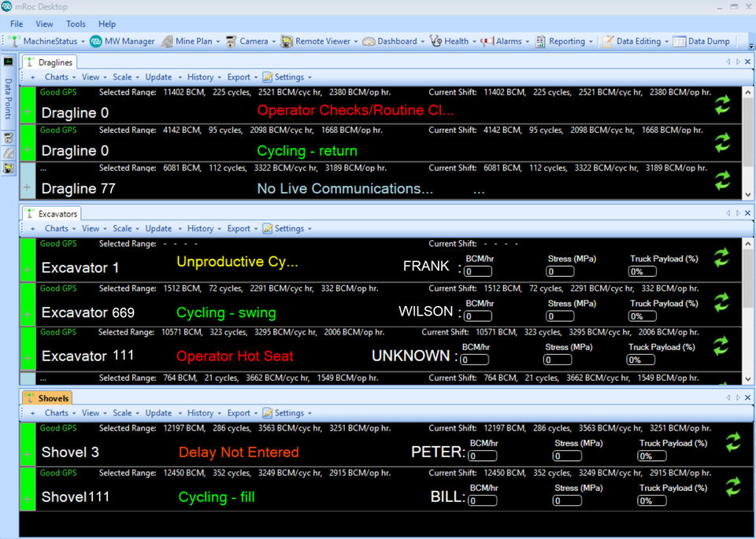Refresh the Excavator 111 row
Viewport: 756px width, 539px height.
pyautogui.click(x=721, y=345)
